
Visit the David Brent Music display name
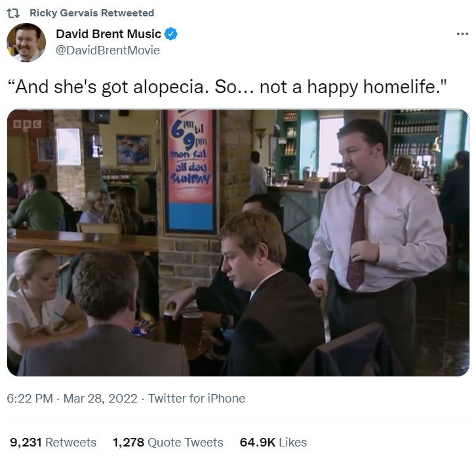coord(108,33)
